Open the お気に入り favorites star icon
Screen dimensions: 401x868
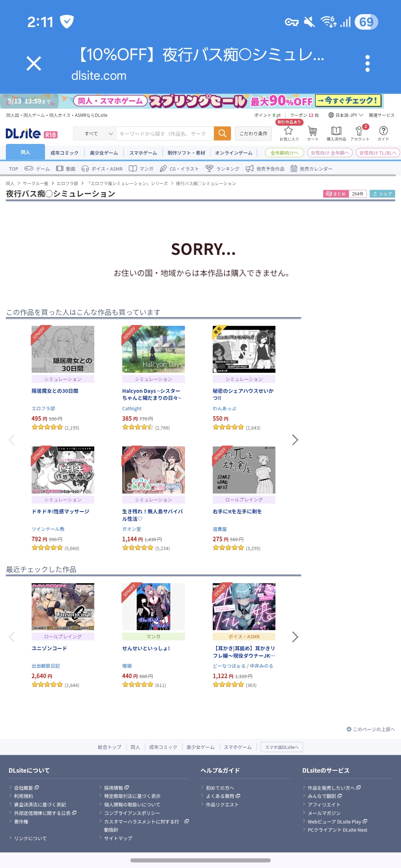tap(289, 133)
